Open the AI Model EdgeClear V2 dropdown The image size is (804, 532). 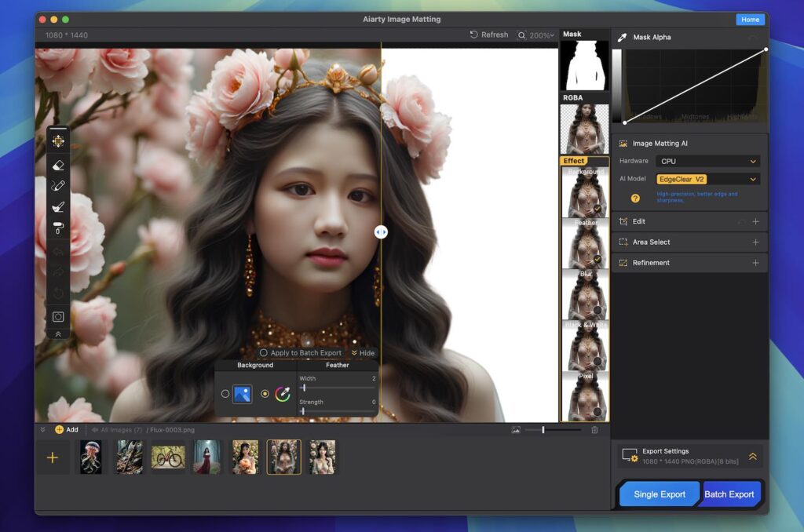(707, 180)
